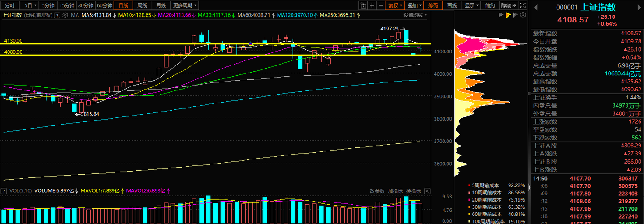The height and width of the screenshot is (224, 644).
Task: Open the 设置均线 dropdown
Action: 415,15
